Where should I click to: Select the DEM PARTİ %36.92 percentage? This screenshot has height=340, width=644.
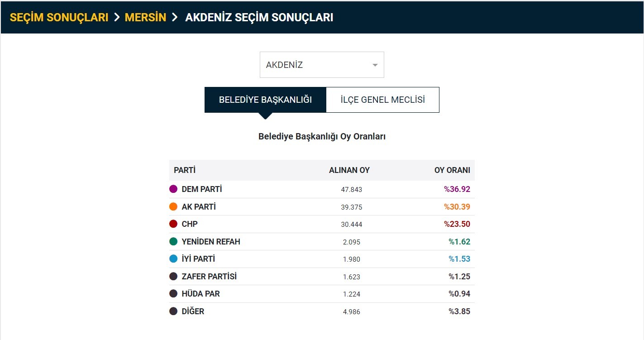coord(457,189)
